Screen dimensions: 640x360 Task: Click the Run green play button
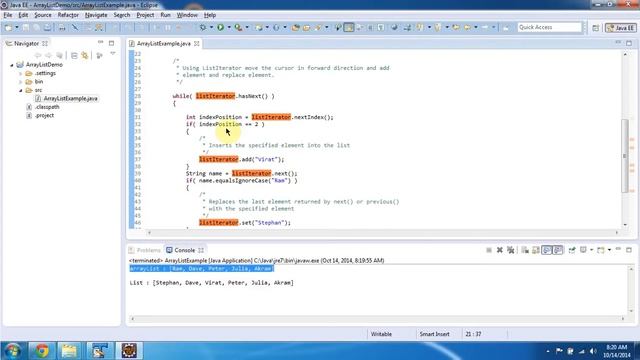220,27
